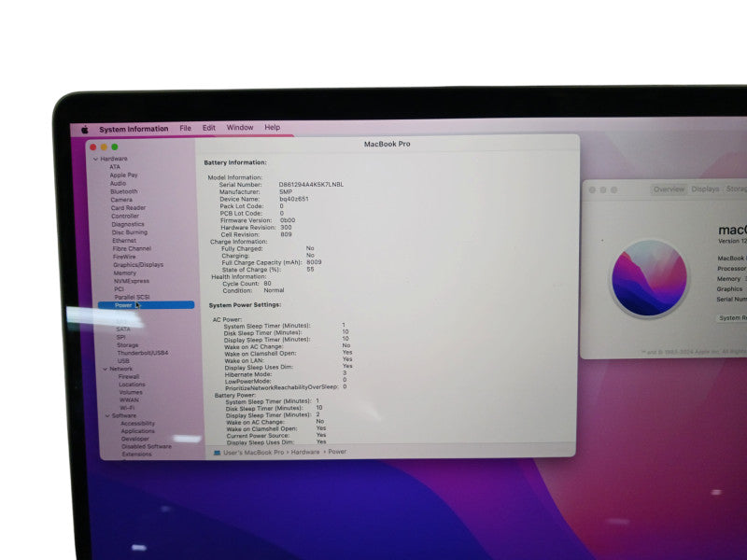
Task: Click Hardware in the bottom path bar
Action: [x=305, y=452]
